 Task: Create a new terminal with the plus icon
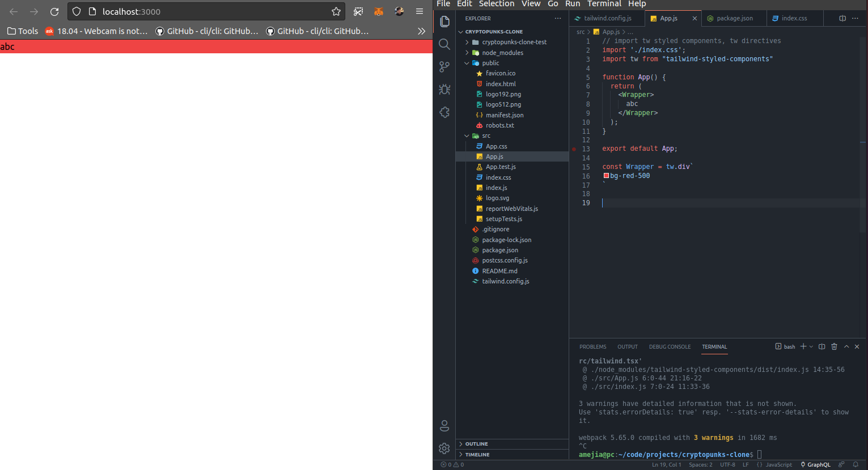(x=803, y=346)
